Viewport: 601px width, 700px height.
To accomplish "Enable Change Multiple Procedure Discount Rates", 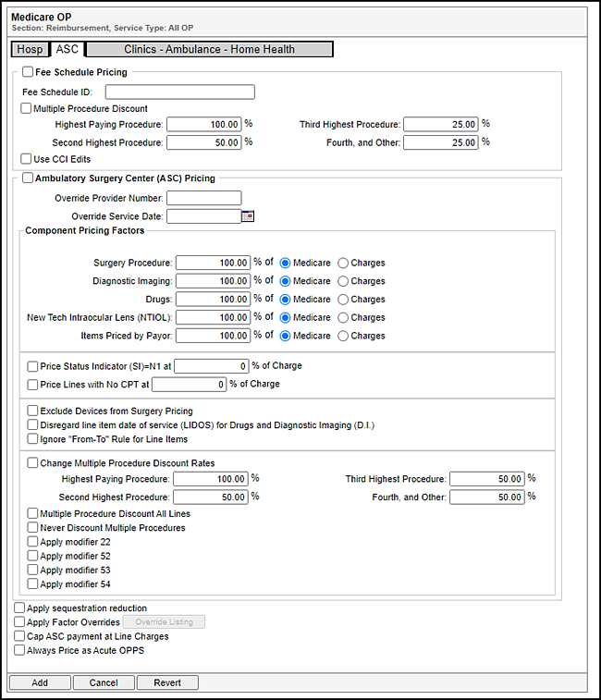I will (x=32, y=463).
